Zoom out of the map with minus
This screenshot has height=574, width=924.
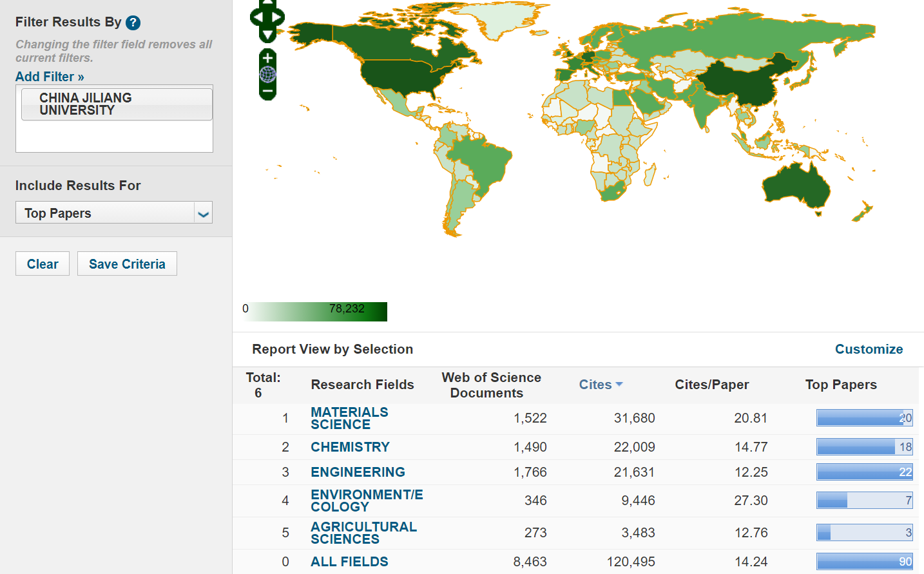(267, 91)
